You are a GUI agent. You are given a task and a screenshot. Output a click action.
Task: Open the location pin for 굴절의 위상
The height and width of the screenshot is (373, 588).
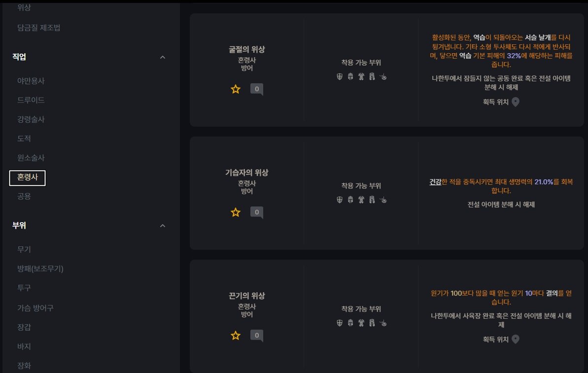point(516,102)
